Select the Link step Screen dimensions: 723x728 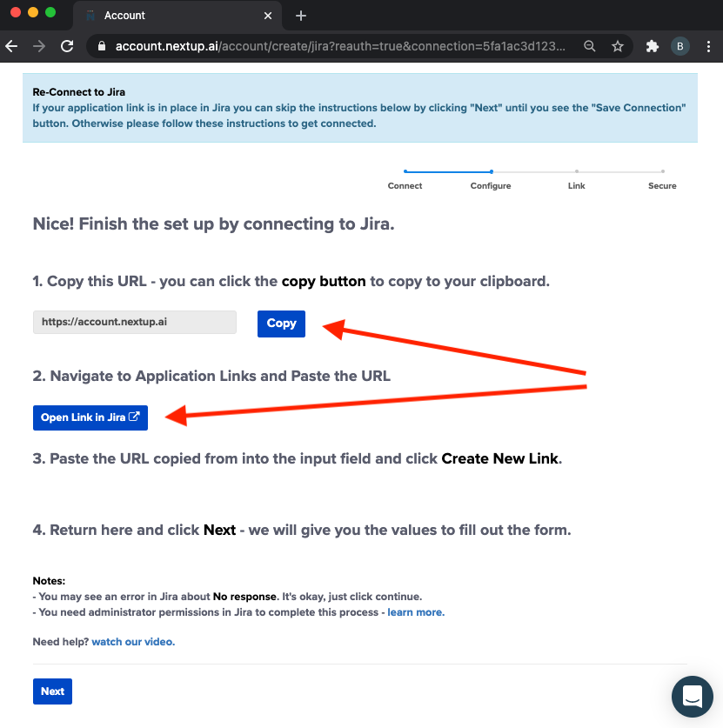576,185
